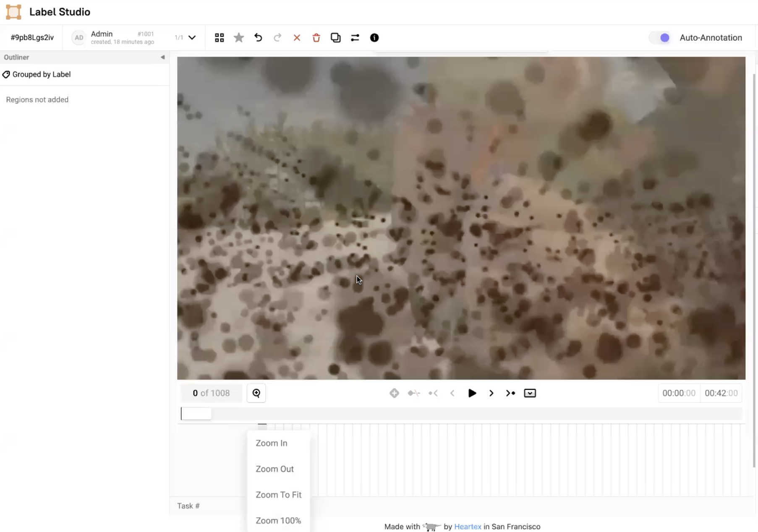This screenshot has width=758, height=532.
Task: Select Zoom Out from the menu
Action: tap(274, 469)
